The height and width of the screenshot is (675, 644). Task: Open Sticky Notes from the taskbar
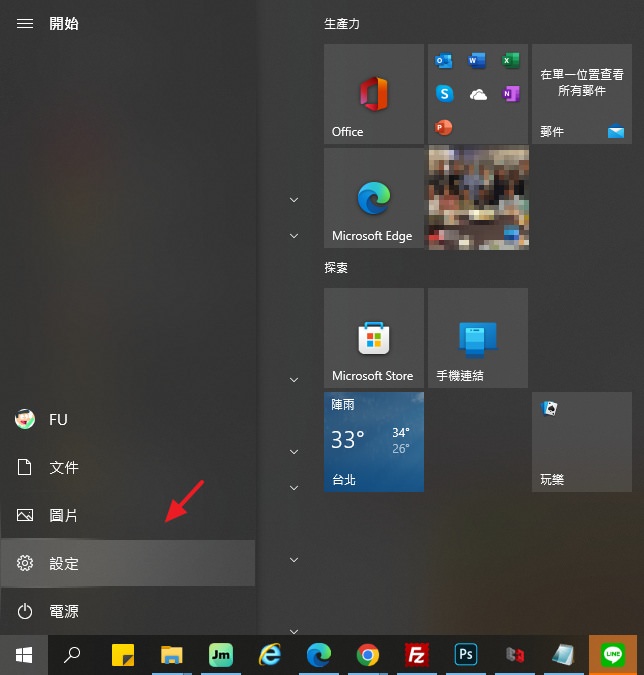(x=123, y=655)
